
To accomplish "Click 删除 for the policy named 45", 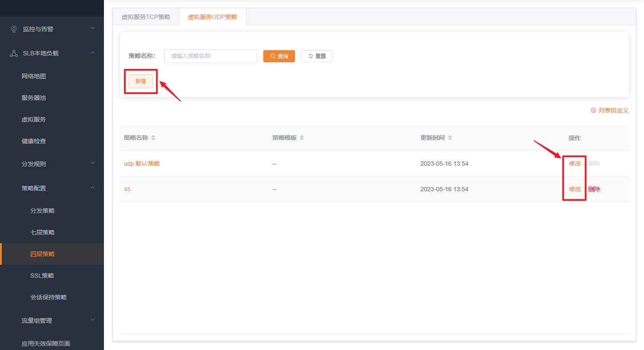I will (x=594, y=189).
